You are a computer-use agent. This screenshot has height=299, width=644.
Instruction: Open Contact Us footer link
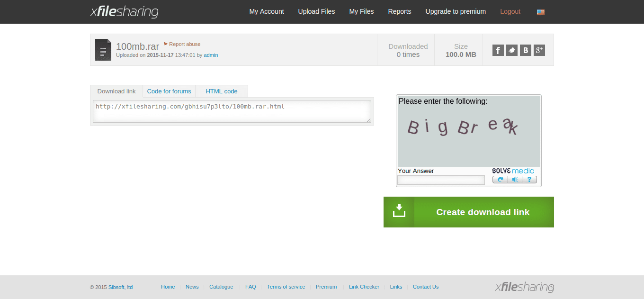coord(426,287)
